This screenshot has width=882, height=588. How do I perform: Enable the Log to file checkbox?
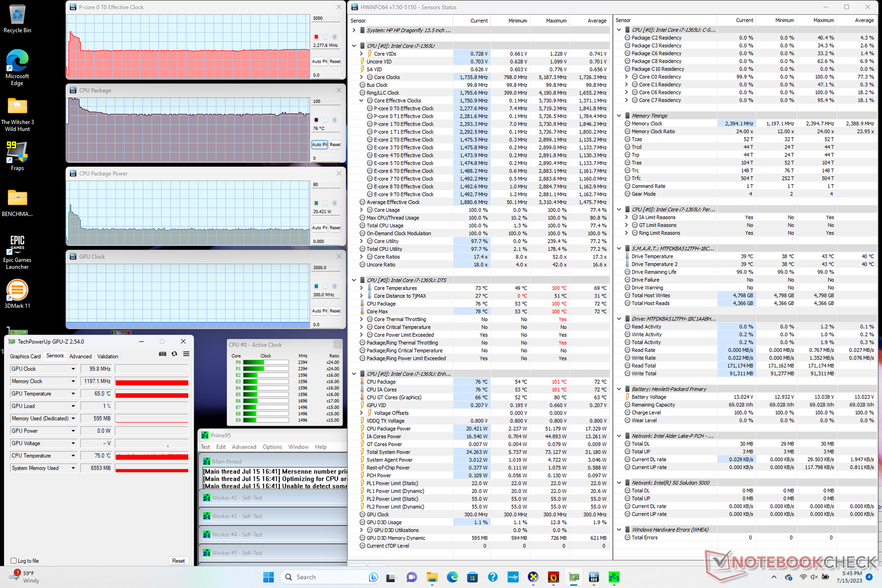(x=14, y=561)
